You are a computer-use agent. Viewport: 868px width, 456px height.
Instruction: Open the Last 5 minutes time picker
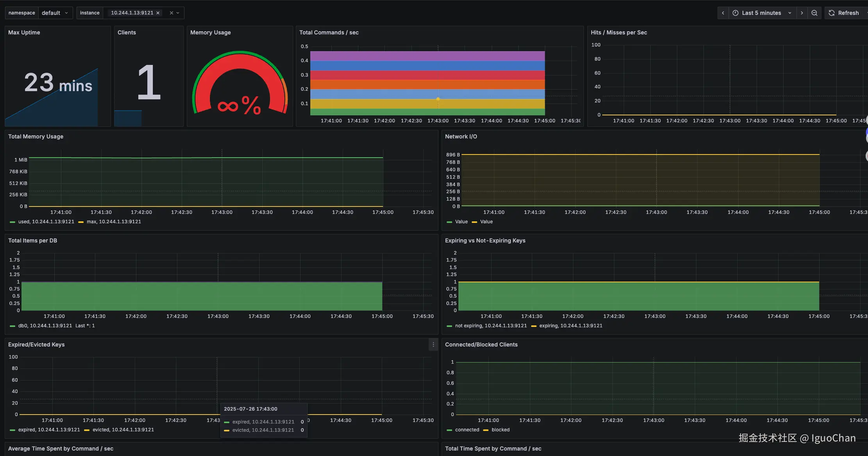(761, 13)
